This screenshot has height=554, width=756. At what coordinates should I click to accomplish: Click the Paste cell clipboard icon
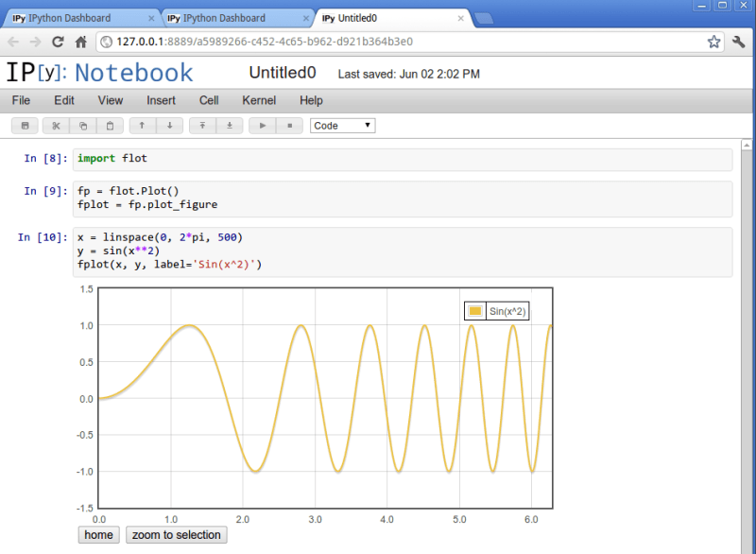point(111,126)
